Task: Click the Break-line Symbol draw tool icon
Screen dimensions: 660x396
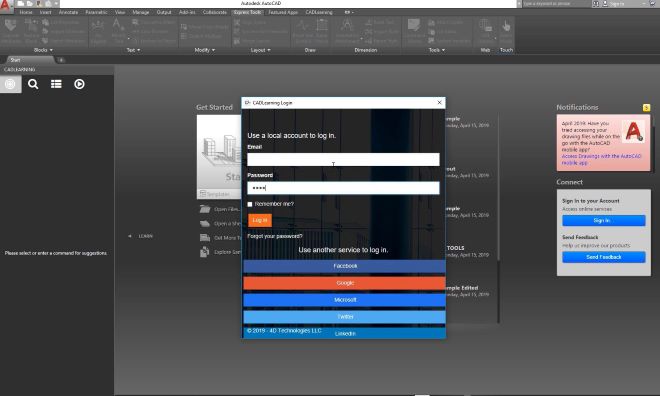Action: click(x=303, y=26)
